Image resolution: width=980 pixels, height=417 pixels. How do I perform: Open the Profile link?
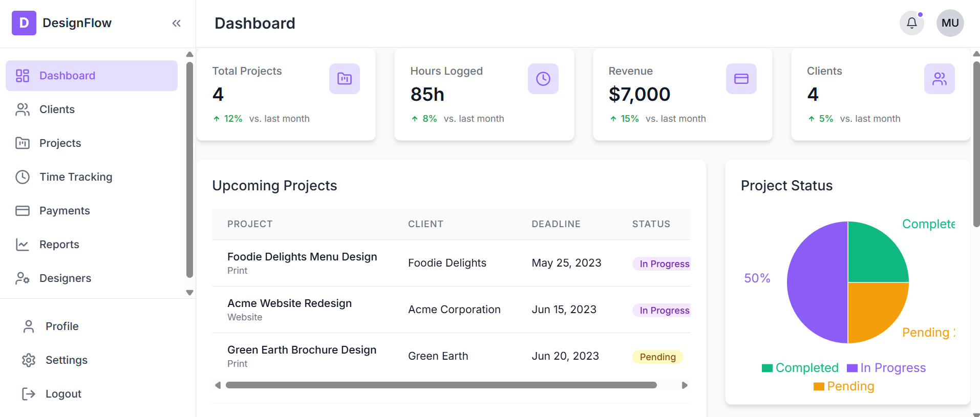click(x=97, y=326)
